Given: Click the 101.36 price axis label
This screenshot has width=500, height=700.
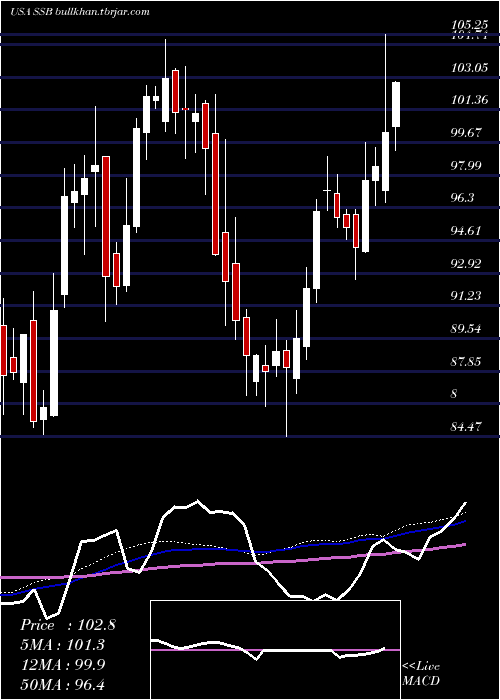Looking at the screenshot, I should pyautogui.click(x=469, y=100).
